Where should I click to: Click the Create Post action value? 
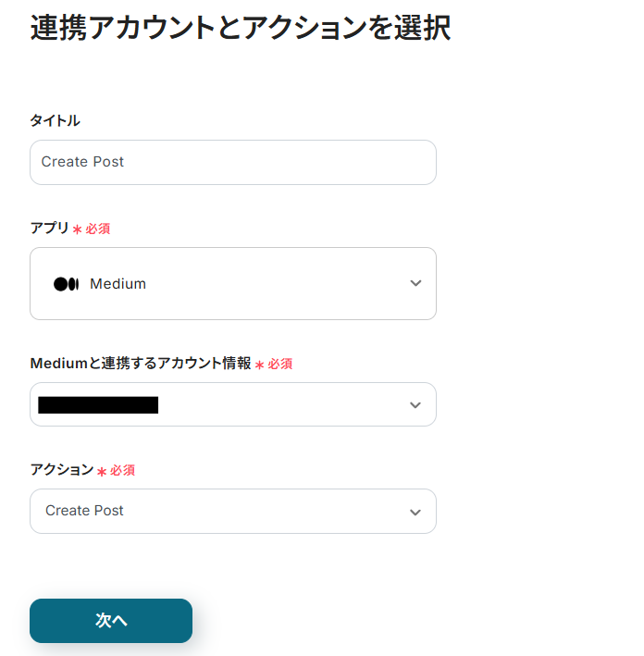point(84,511)
